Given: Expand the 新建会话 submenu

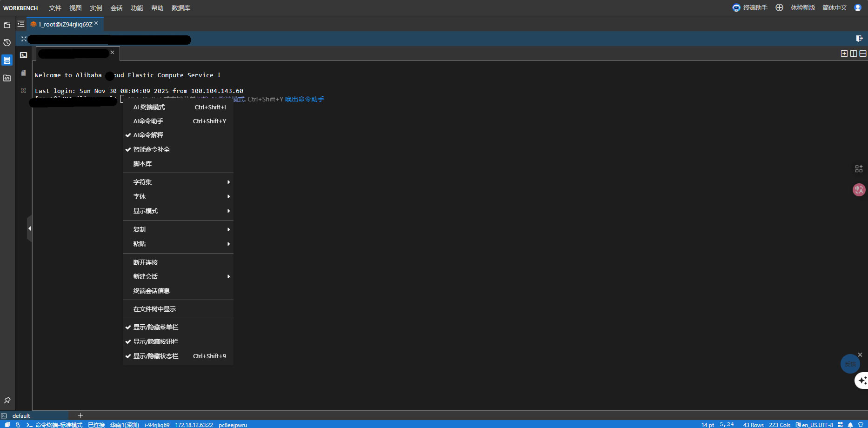Looking at the screenshot, I should [178, 276].
